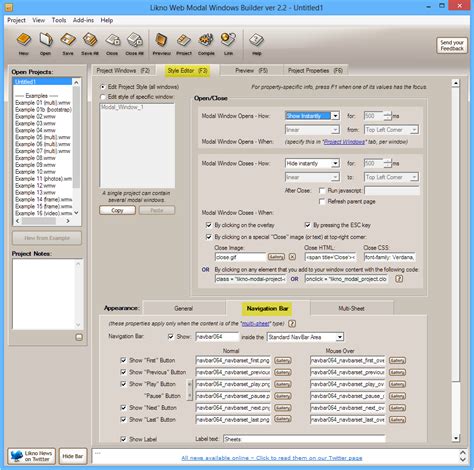The image size is (474, 470).
Task: Toggle Show "First" Button checkbox
Action: 123,360
